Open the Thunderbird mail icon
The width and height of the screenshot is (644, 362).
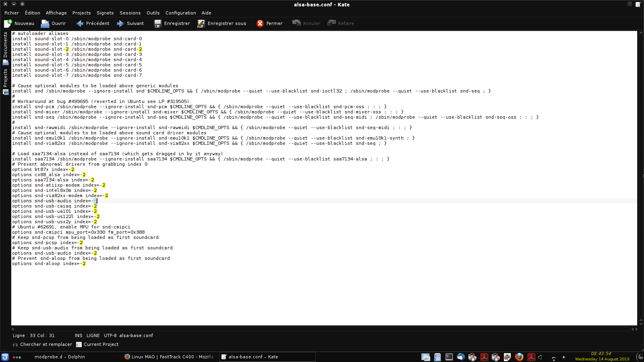tap(461, 357)
